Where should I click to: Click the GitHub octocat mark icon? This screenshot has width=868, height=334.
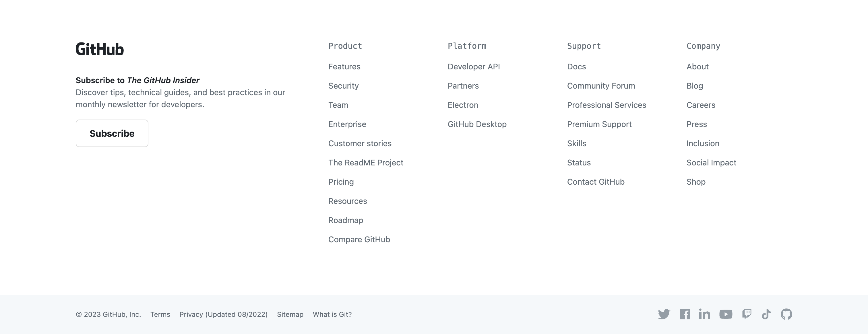click(x=786, y=314)
